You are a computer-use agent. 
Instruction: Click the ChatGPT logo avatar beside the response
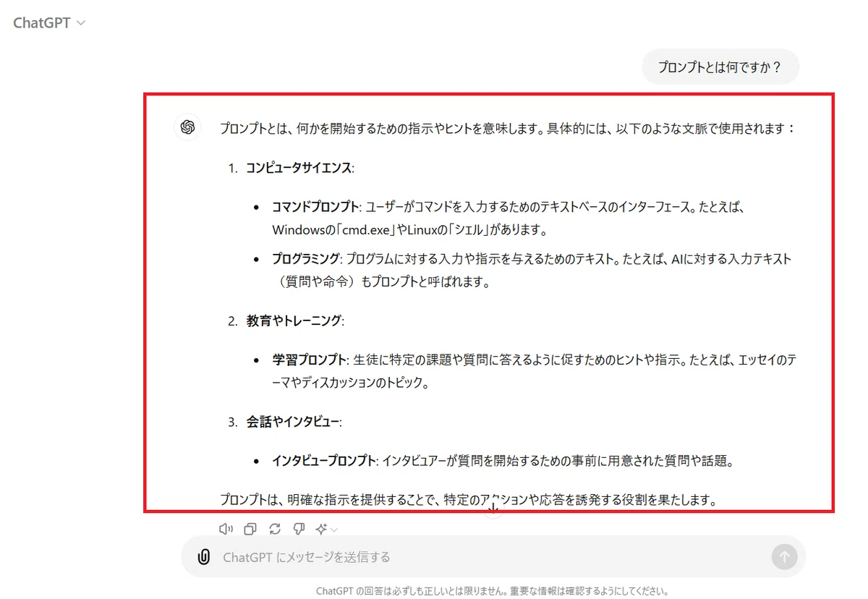tap(187, 127)
